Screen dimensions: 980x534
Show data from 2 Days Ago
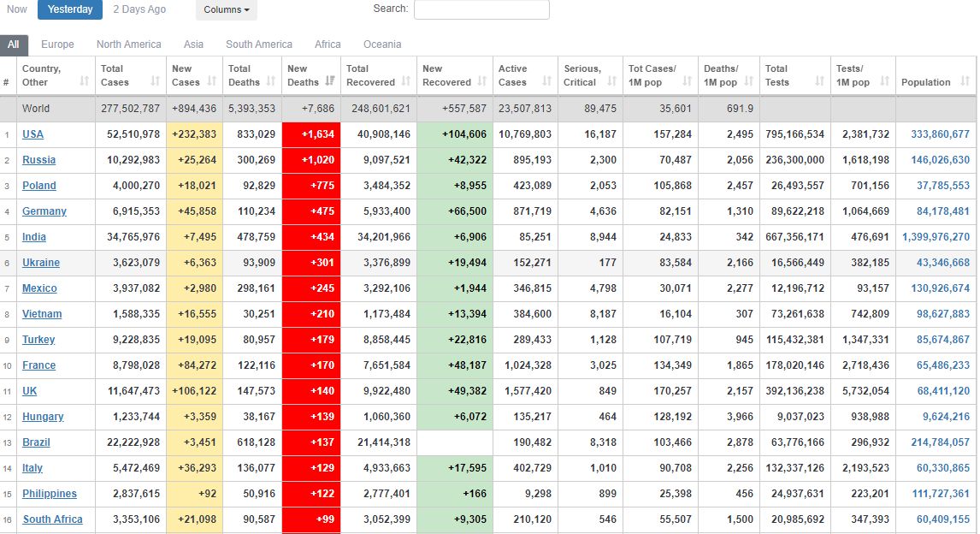(139, 9)
